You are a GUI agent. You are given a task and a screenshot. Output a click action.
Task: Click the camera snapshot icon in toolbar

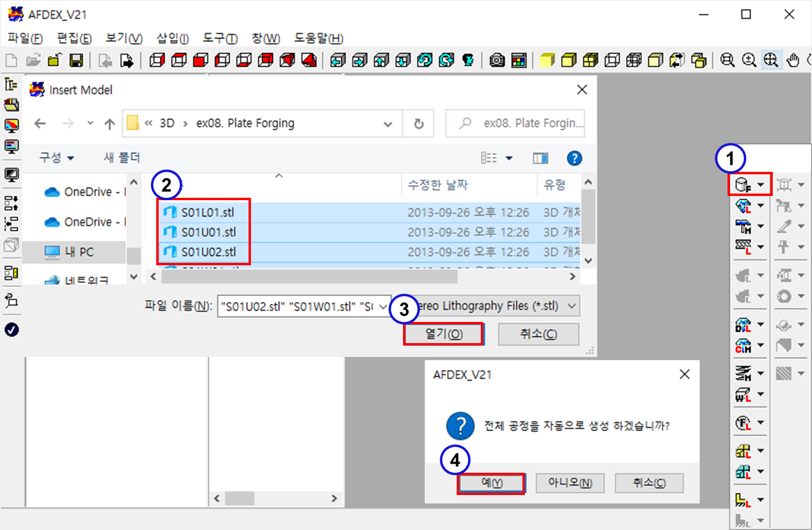(497, 60)
